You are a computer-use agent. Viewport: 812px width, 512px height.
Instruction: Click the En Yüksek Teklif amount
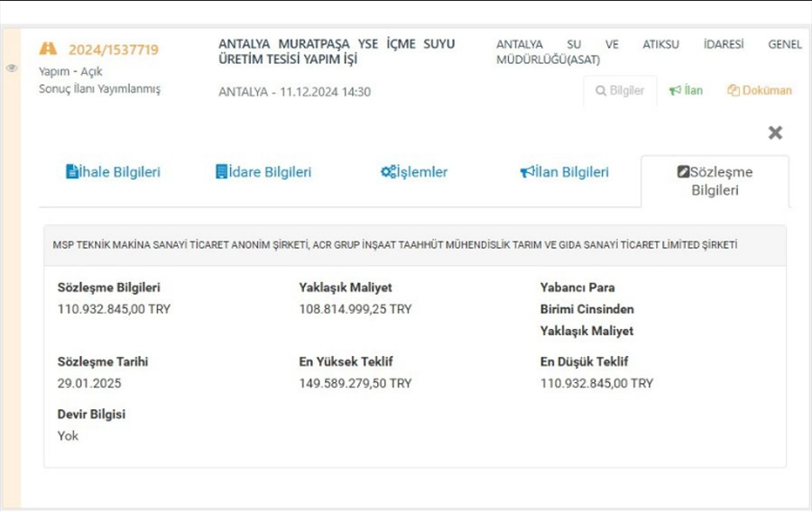(x=355, y=383)
